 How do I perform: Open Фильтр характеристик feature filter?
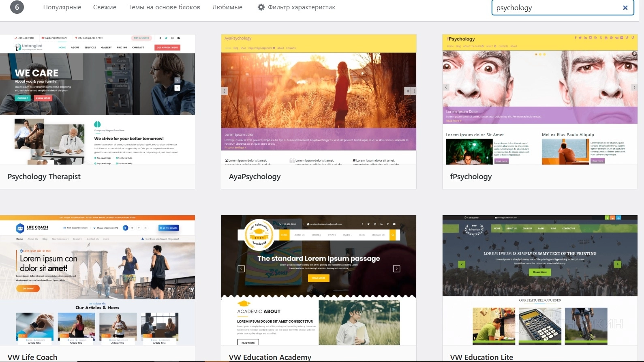pos(297,7)
